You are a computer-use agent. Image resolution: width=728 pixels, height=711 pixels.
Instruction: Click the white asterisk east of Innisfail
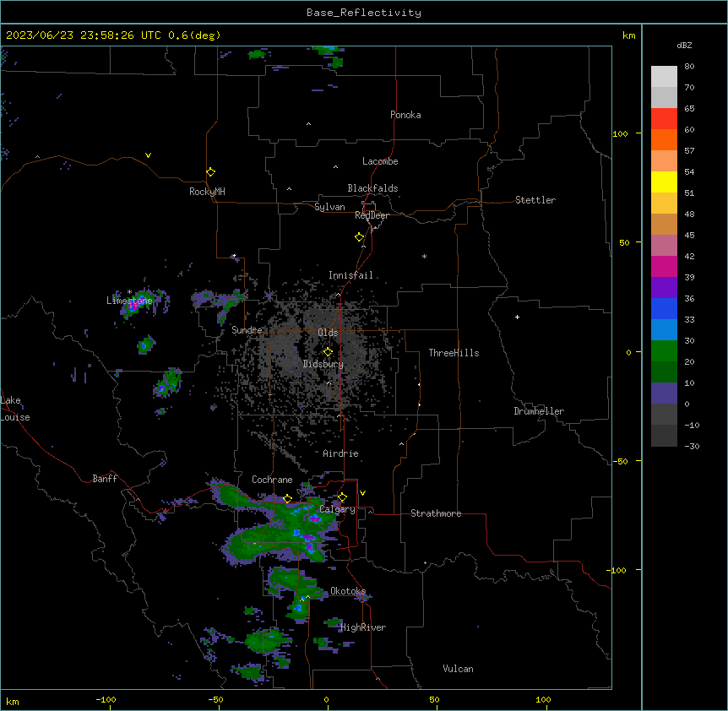424,256
